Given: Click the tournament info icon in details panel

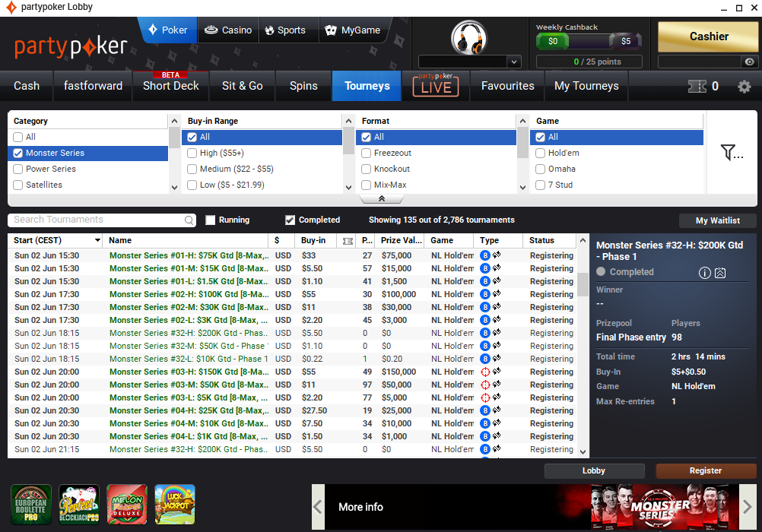Looking at the screenshot, I should [704, 272].
